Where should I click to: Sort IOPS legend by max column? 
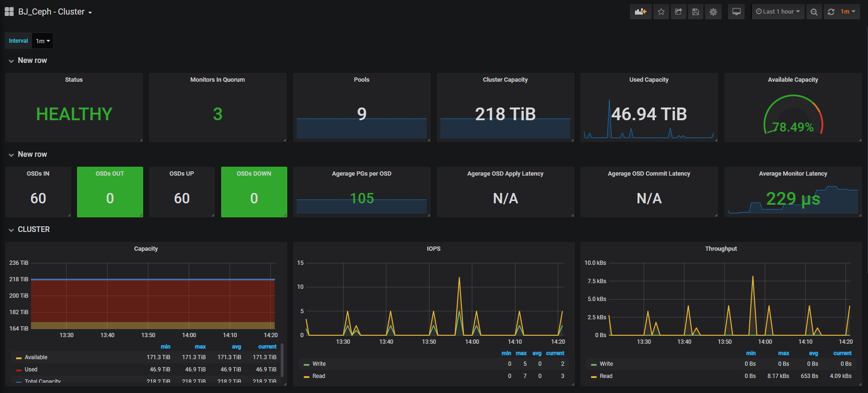point(521,353)
